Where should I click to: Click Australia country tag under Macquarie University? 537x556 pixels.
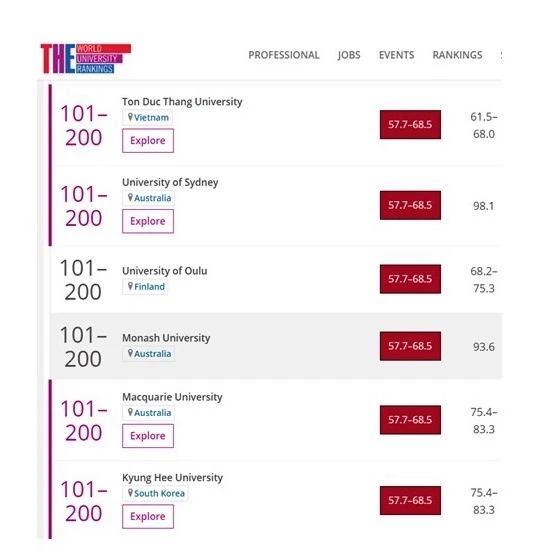[149, 413]
